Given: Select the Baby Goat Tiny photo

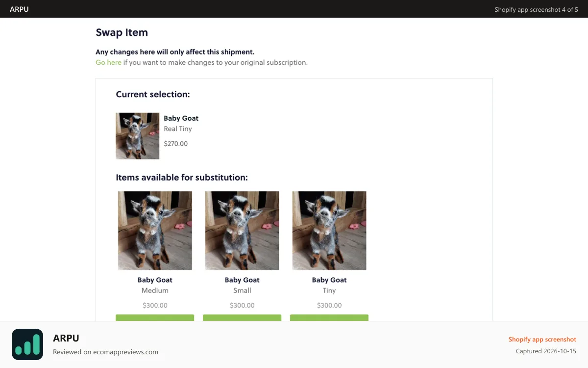Looking at the screenshot, I should pos(329,231).
